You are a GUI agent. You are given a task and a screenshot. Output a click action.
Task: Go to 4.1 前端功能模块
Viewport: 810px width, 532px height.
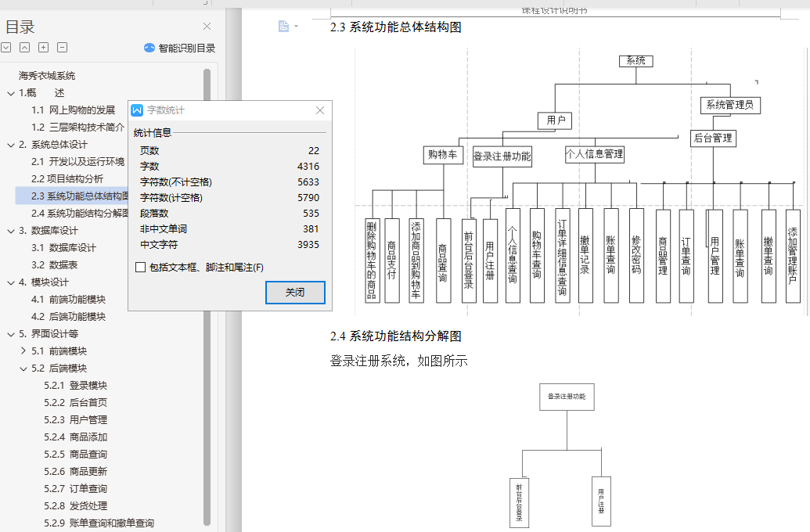pyautogui.click(x=68, y=300)
